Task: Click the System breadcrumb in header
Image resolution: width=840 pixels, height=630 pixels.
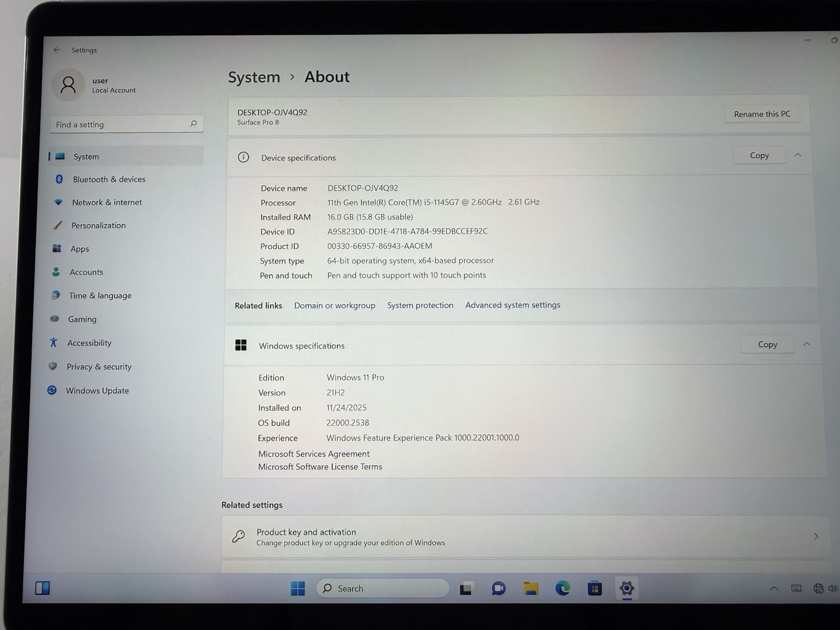Action: (254, 77)
